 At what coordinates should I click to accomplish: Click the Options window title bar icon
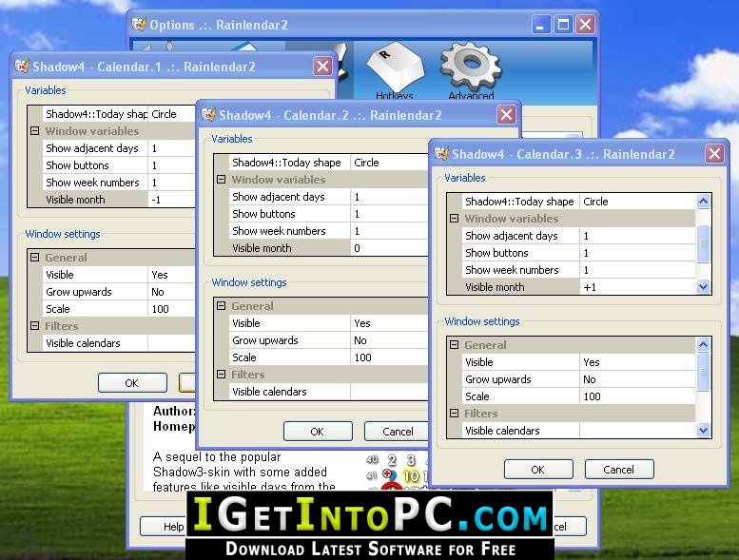139,24
